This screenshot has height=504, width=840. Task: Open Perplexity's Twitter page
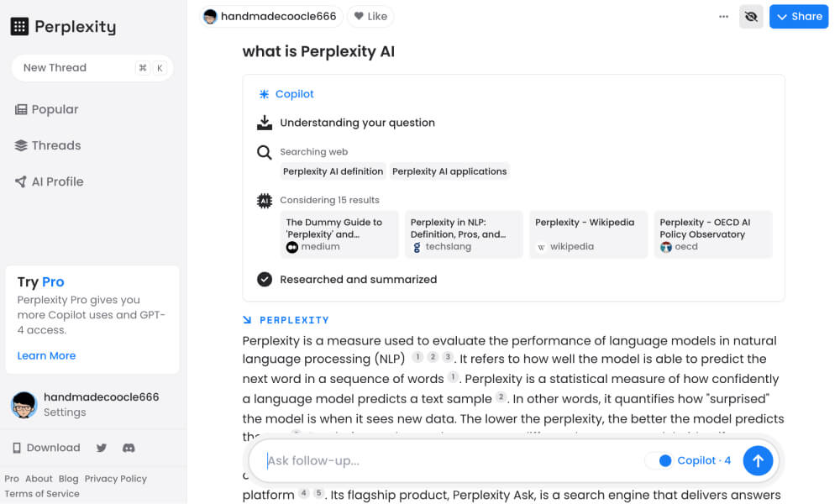click(x=101, y=448)
